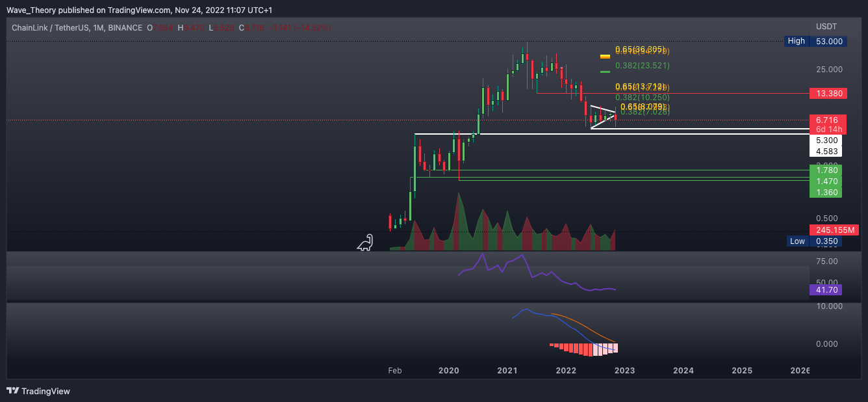Screen dimensions: 868x402
Task: Click the RSI 75.00 axis tick
Action: coord(828,261)
